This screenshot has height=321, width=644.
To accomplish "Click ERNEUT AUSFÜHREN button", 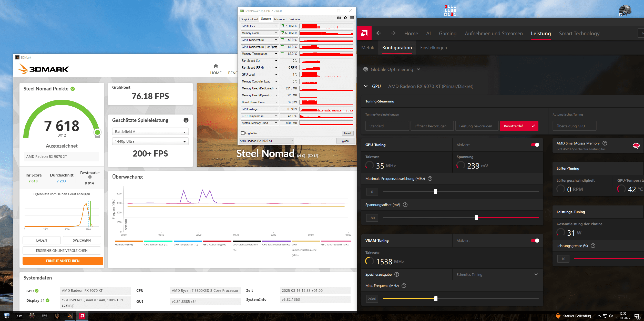I will 63,261.
